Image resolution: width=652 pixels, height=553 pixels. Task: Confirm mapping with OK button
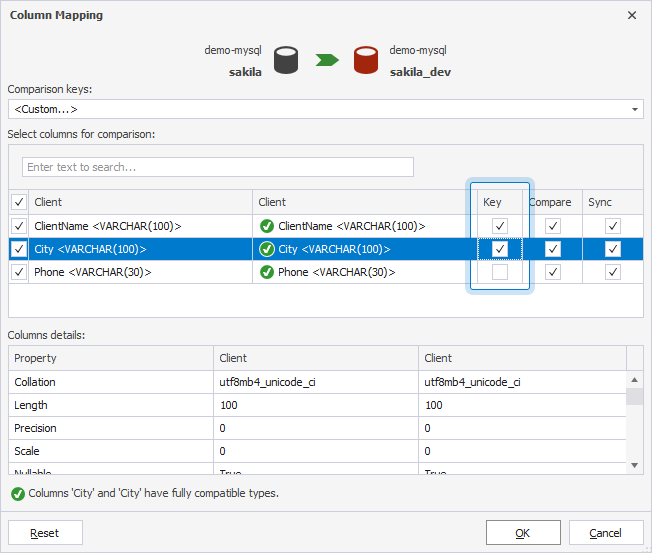coord(523,533)
